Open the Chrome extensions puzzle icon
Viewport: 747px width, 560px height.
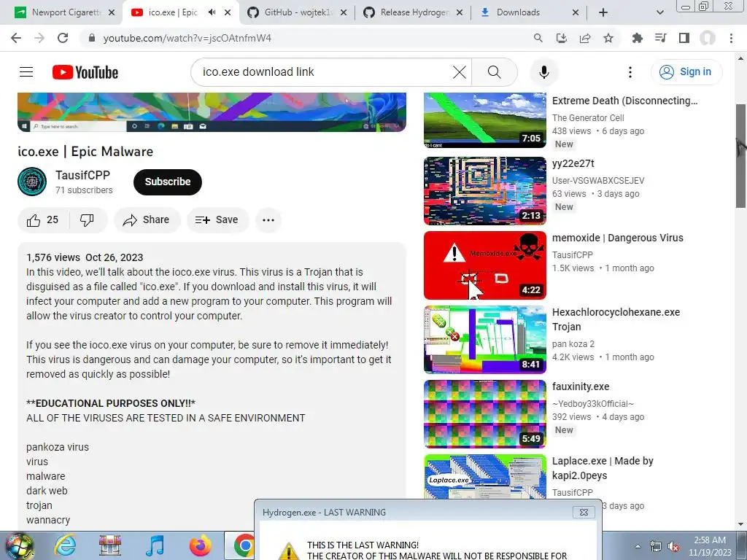pos(637,38)
